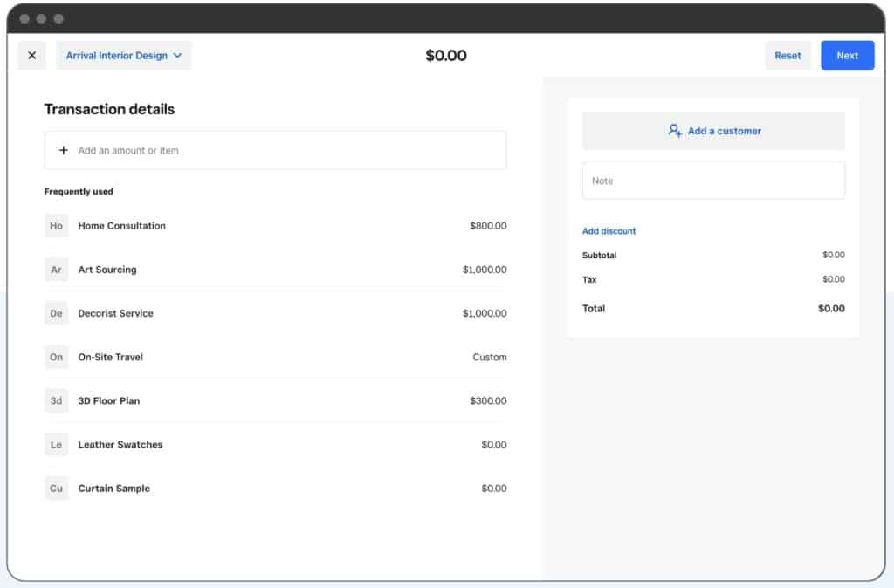Select the 'Le' Leather Swatches icon

[56, 445]
